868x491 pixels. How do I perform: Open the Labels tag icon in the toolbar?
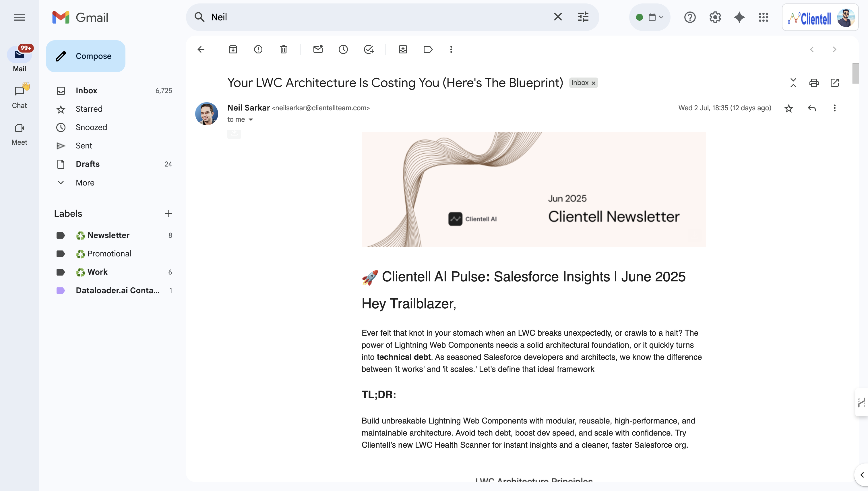coord(428,50)
